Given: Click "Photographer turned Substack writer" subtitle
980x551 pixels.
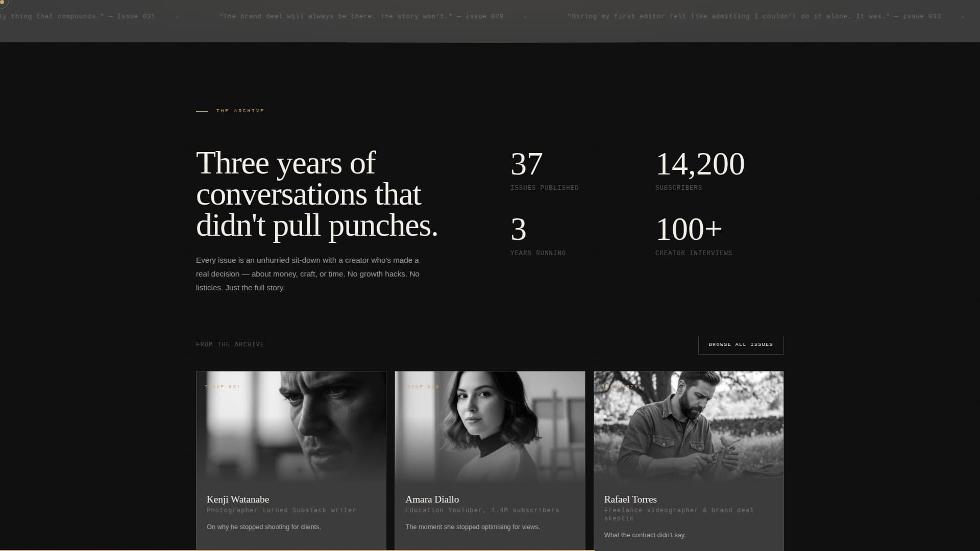Looking at the screenshot, I should (282, 510).
